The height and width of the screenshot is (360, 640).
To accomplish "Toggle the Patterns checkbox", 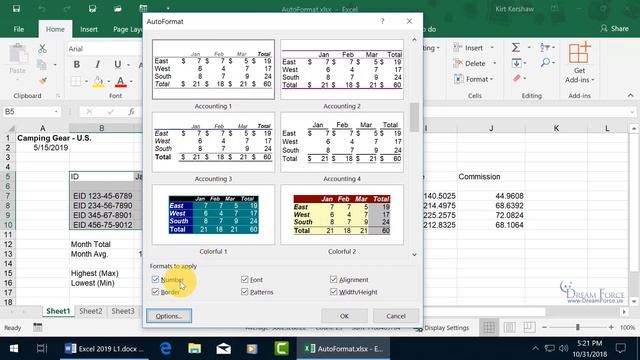I will pyautogui.click(x=244, y=292).
